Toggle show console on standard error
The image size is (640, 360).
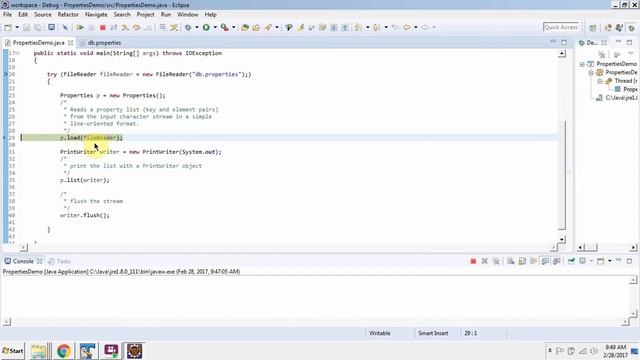(x=556, y=261)
